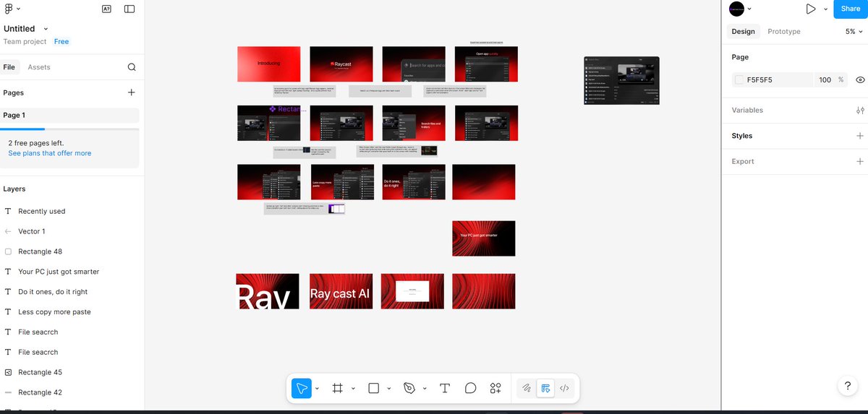The width and height of the screenshot is (868, 414).
Task: Click the Free plan badge
Action: point(61,42)
